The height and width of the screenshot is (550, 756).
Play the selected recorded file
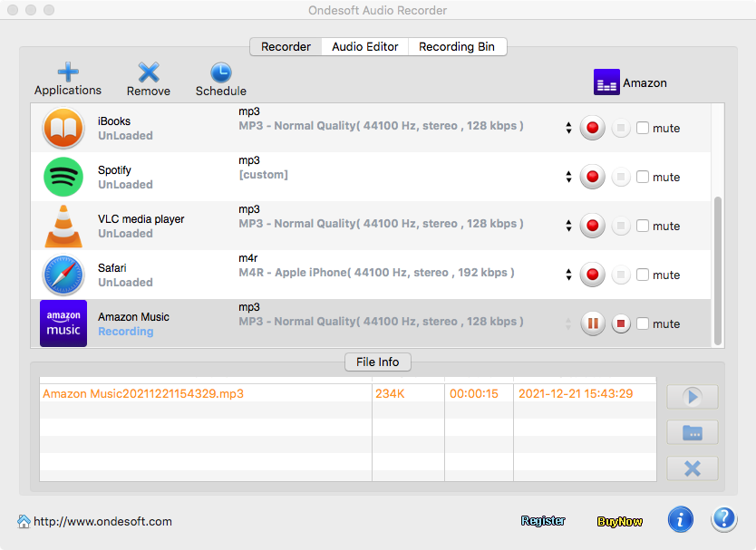click(692, 397)
